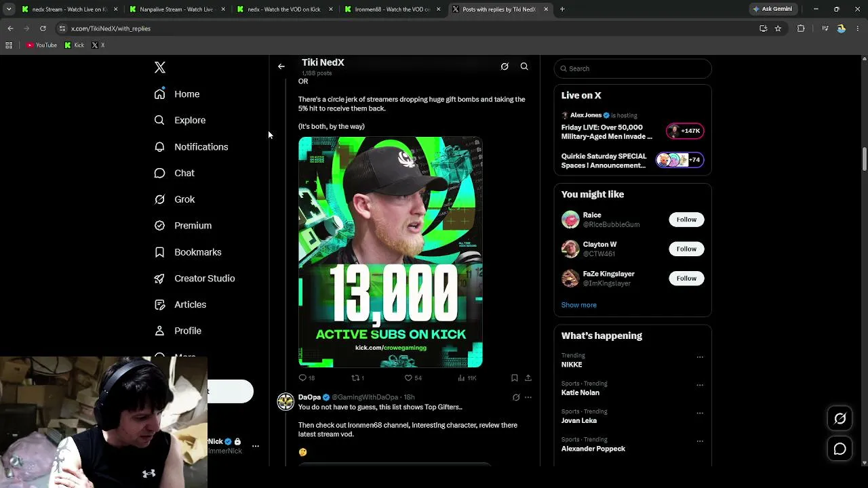Reload the page in the browser

[x=43, y=28]
